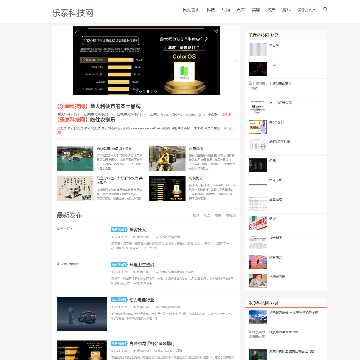The width and height of the screenshot is (360, 360).
Task: Open the sidebar white bar-chart thumbnail
Action: 258,146
